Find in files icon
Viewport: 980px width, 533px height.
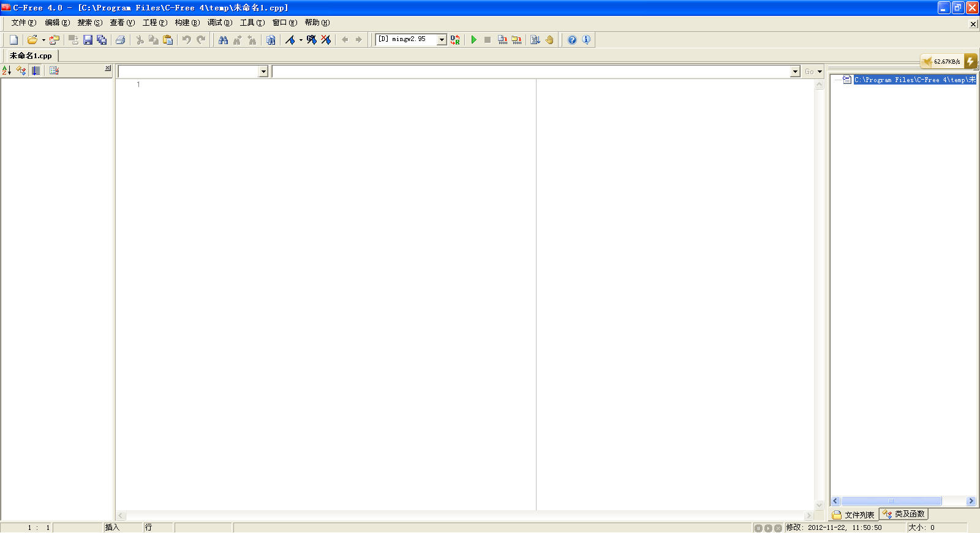(270, 40)
